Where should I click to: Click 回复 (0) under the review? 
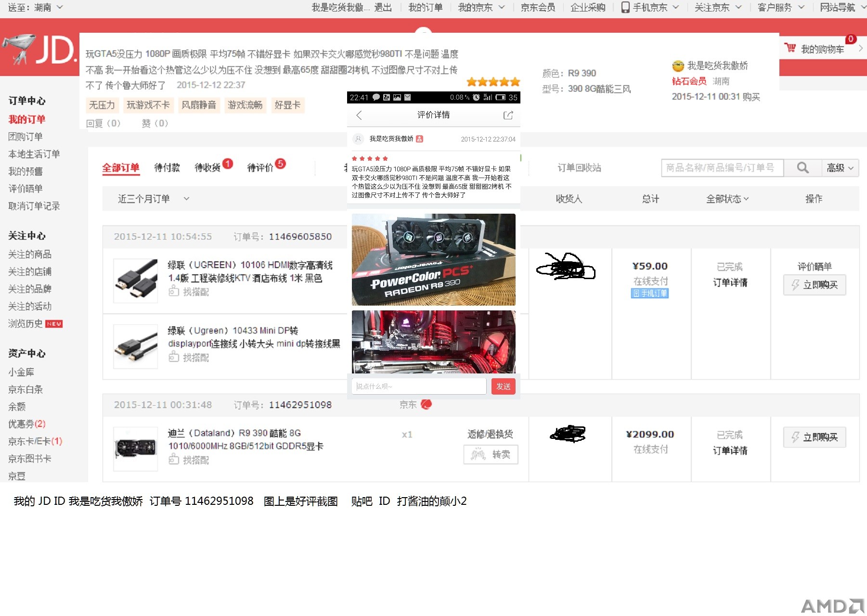click(x=103, y=123)
